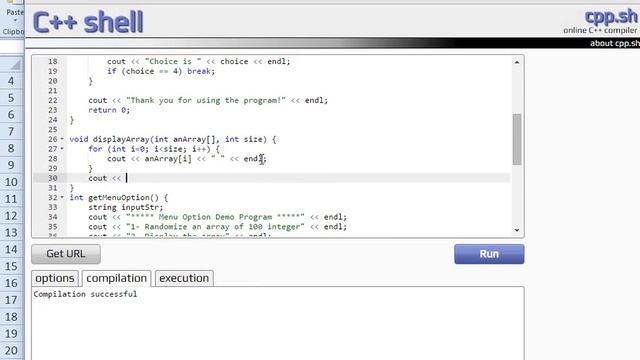The height and width of the screenshot is (360, 640).
Task: Open the about cpp.sh link
Action: [x=615, y=43]
